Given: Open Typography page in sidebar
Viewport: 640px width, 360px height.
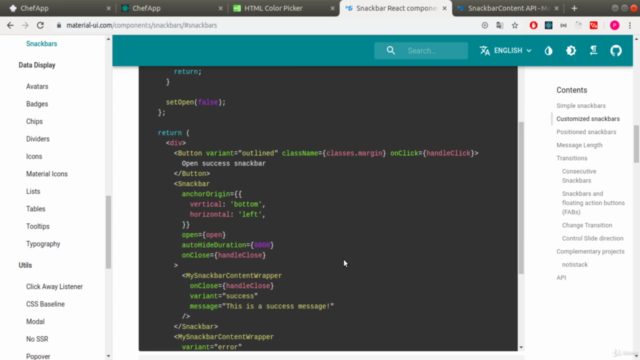Looking at the screenshot, I should [43, 244].
